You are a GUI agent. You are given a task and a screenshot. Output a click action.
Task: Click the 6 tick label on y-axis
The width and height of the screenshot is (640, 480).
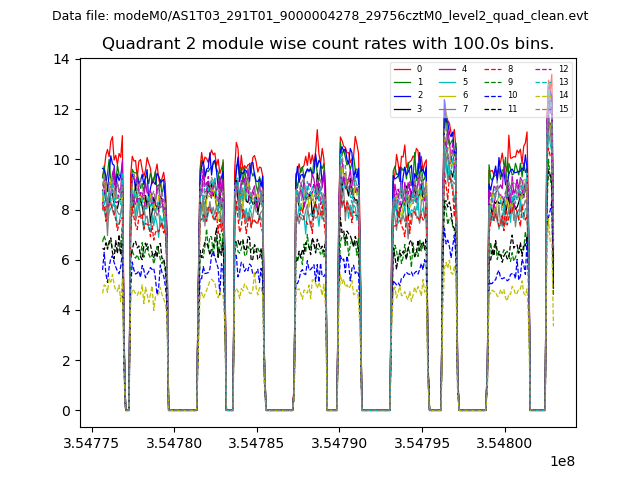click(x=65, y=260)
